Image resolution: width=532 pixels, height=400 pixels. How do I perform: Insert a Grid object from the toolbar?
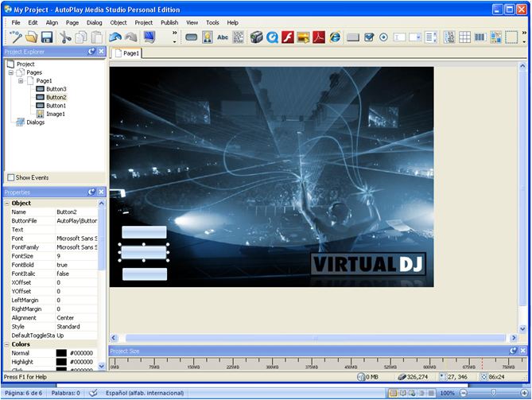point(464,37)
